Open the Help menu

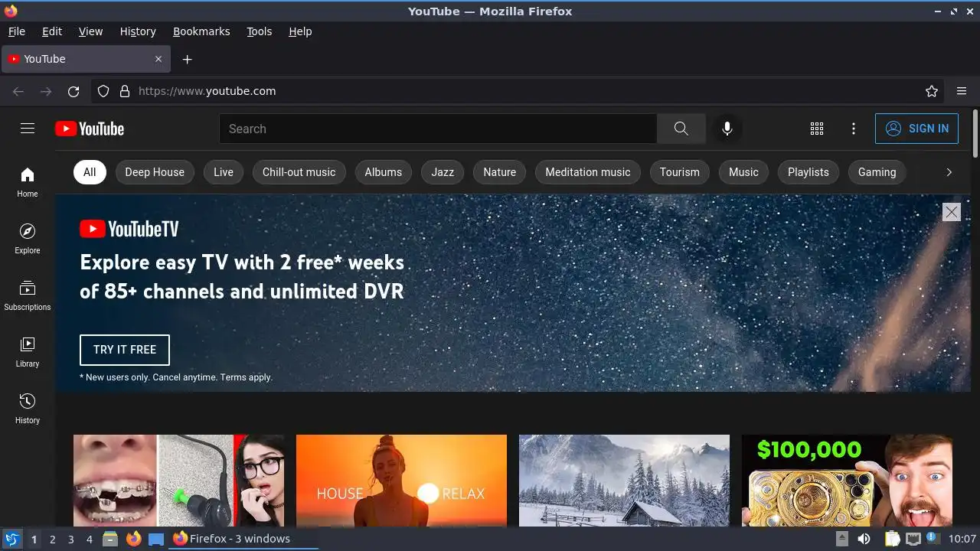coord(300,31)
